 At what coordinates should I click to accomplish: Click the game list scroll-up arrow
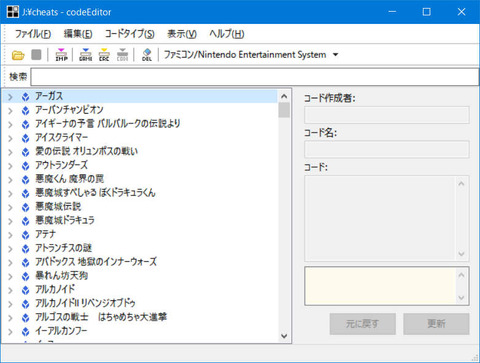tap(284, 96)
